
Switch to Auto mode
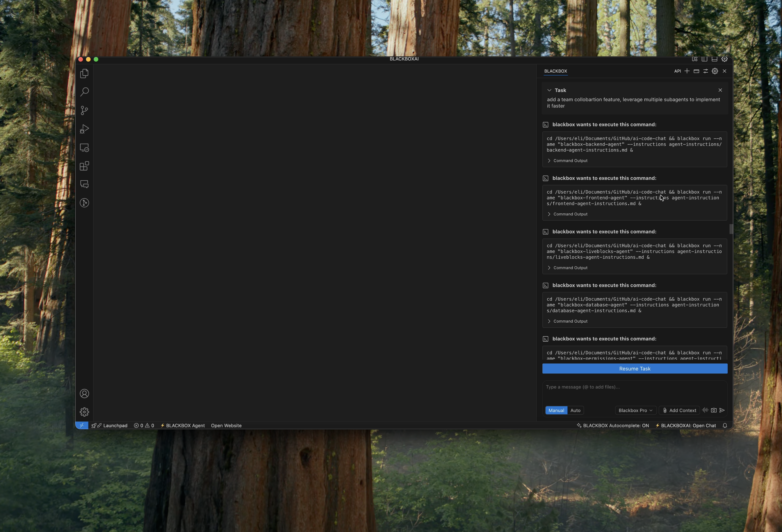[x=575, y=410]
